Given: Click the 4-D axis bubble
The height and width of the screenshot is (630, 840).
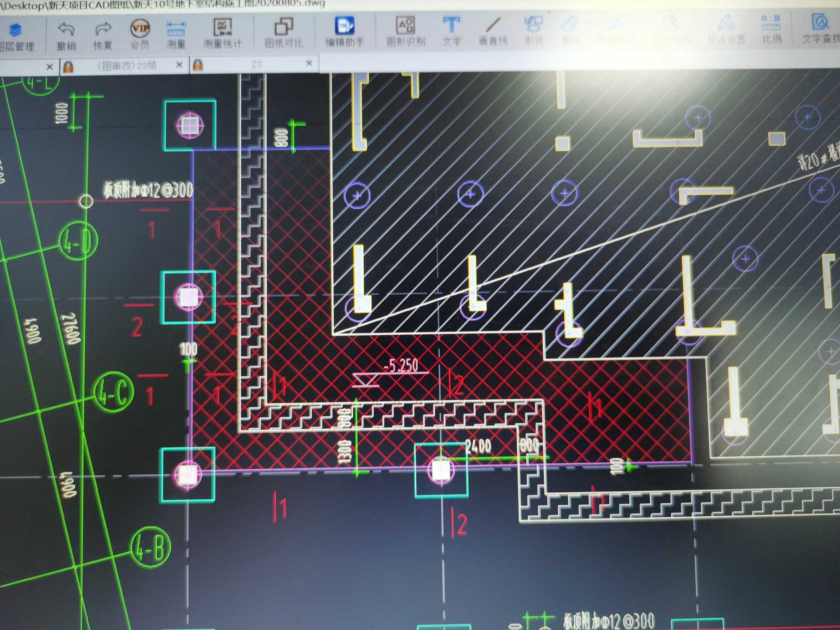Looking at the screenshot, I should 78,241.
